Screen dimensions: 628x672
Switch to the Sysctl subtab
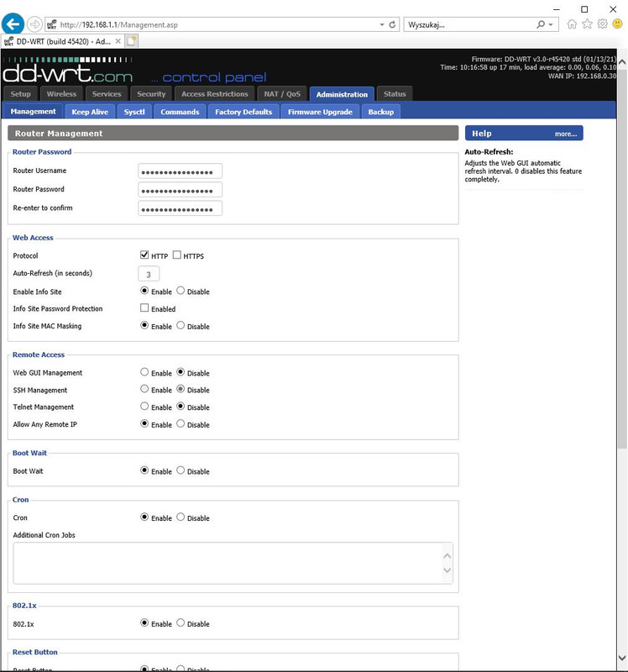(x=134, y=112)
